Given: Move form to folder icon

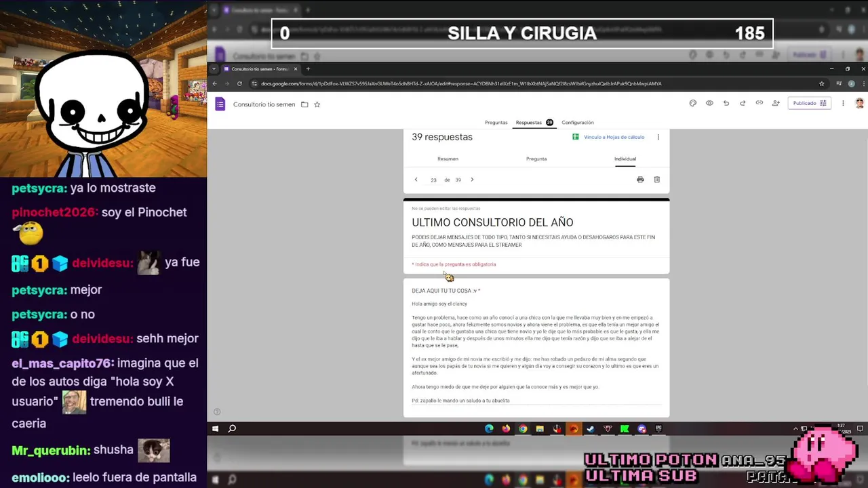Looking at the screenshot, I should tap(304, 104).
